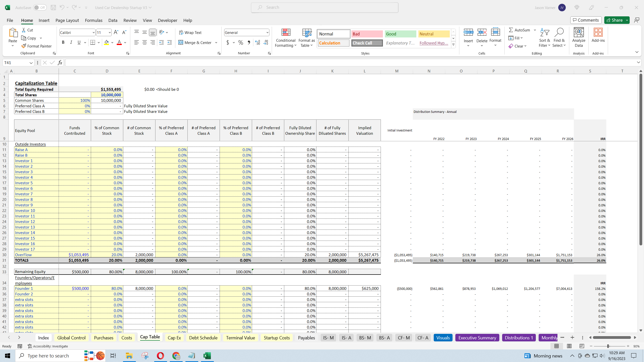Apply the Percent Style number format
The image size is (644, 362).
click(x=240, y=42)
